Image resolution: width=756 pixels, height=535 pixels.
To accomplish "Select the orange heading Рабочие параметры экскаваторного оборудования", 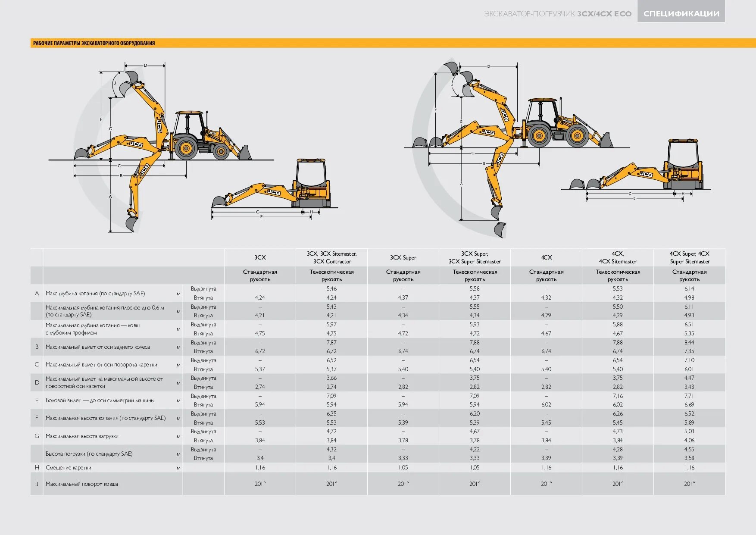I will (94, 43).
